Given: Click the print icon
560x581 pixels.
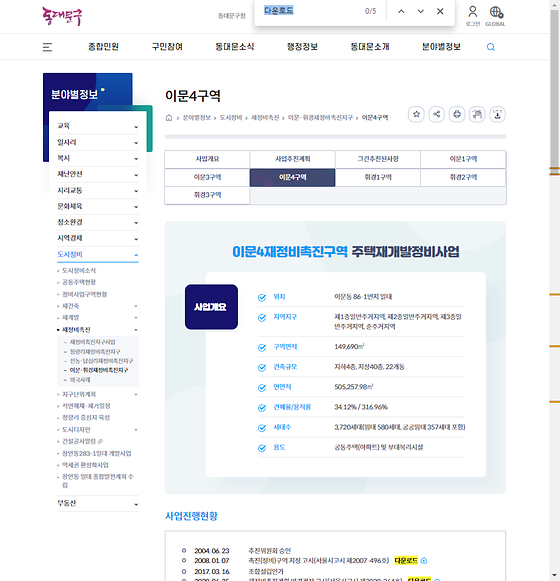Looking at the screenshot, I should 457,114.
